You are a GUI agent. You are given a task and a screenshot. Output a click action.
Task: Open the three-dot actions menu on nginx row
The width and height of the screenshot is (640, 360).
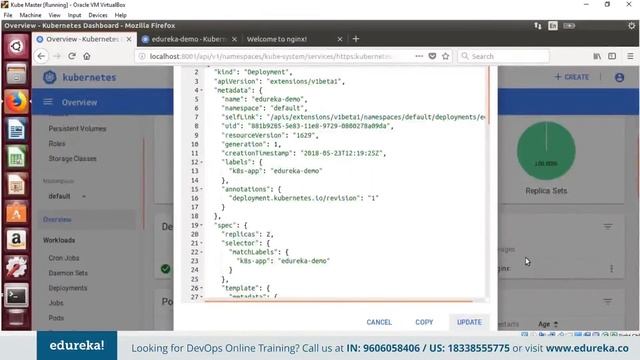coord(611,269)
